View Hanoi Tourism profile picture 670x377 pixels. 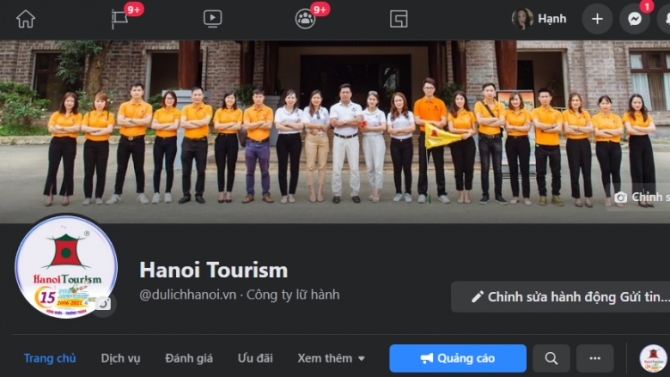point(66,267)
